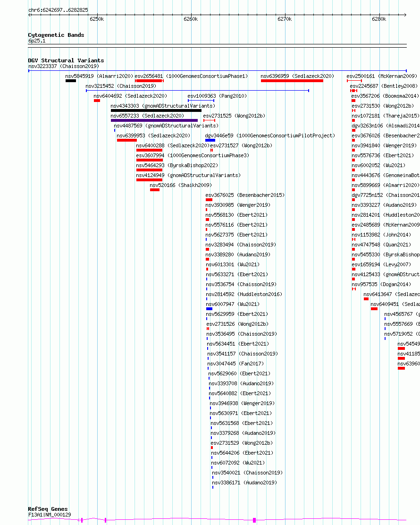420x525 pixels.
Task: Click nsv5630971 (Ebert2021) label
Action: [x=241, y=413]
